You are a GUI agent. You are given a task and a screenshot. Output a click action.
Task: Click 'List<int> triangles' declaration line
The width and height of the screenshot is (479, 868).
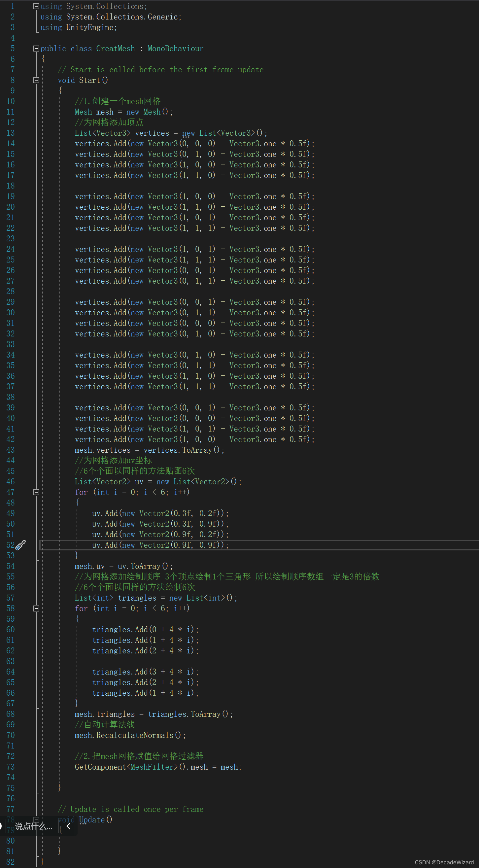pos(156,598)
